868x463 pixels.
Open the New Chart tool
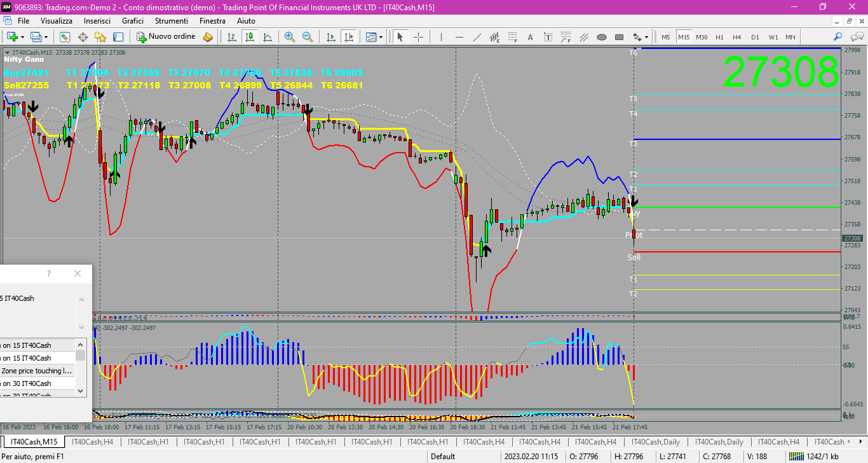(x=13, y=37)
